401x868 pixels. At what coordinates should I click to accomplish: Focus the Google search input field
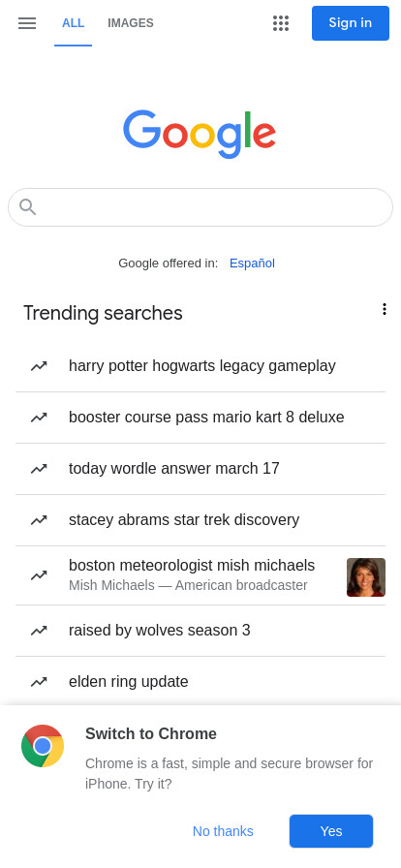click(200, 207)
